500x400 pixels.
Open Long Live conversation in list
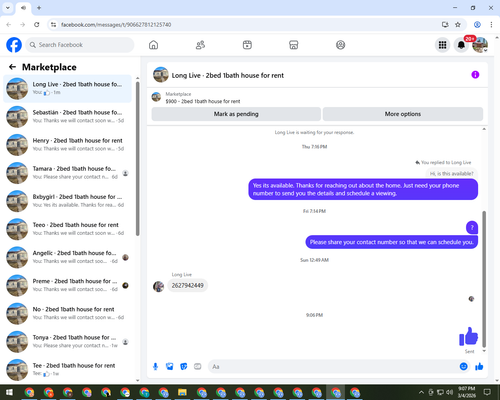[67, 88]
